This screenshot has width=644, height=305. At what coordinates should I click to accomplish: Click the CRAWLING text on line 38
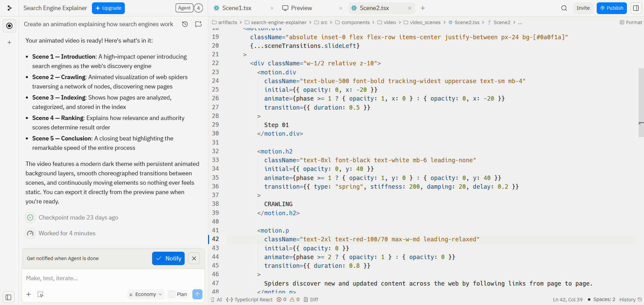pos(278,204)
